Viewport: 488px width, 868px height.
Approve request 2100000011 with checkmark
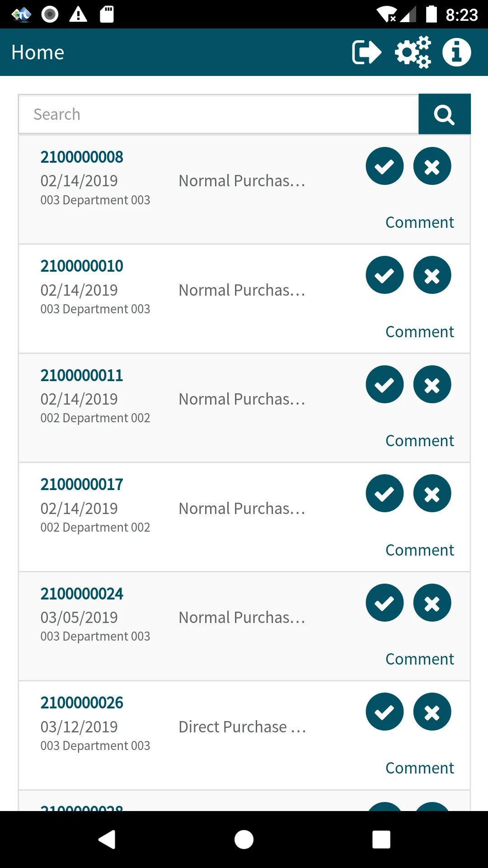click(385, 384)
